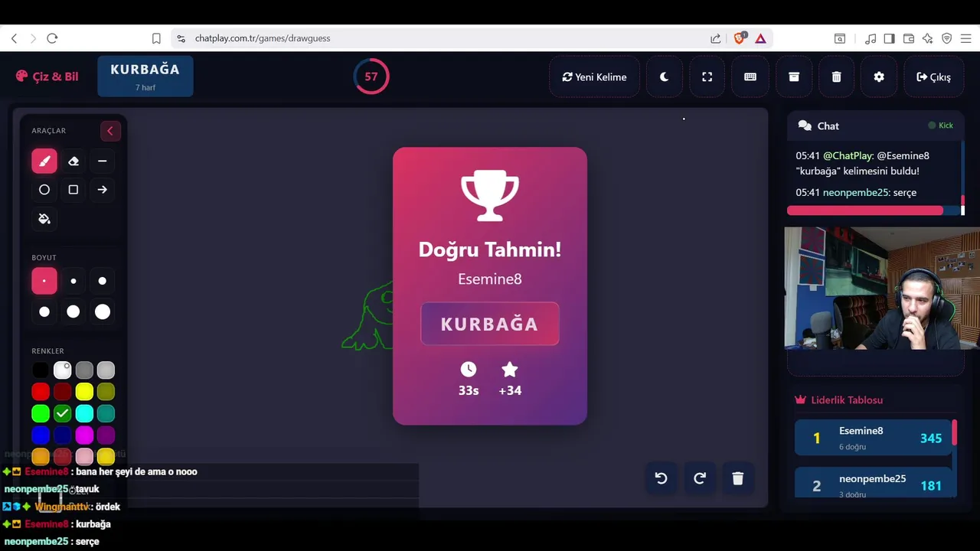Pick the checked dark green swatch
Viewport: 980px width, 551px height.
click(x=63, y=413)
